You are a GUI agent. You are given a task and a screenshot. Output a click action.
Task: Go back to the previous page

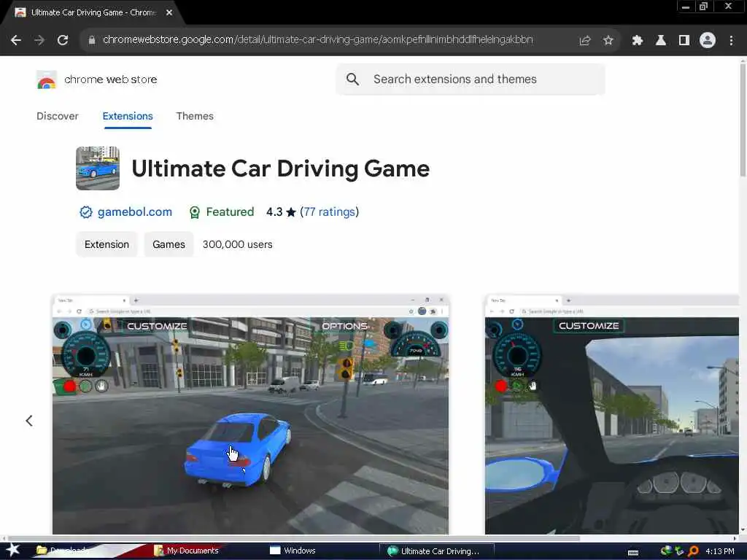16,41
